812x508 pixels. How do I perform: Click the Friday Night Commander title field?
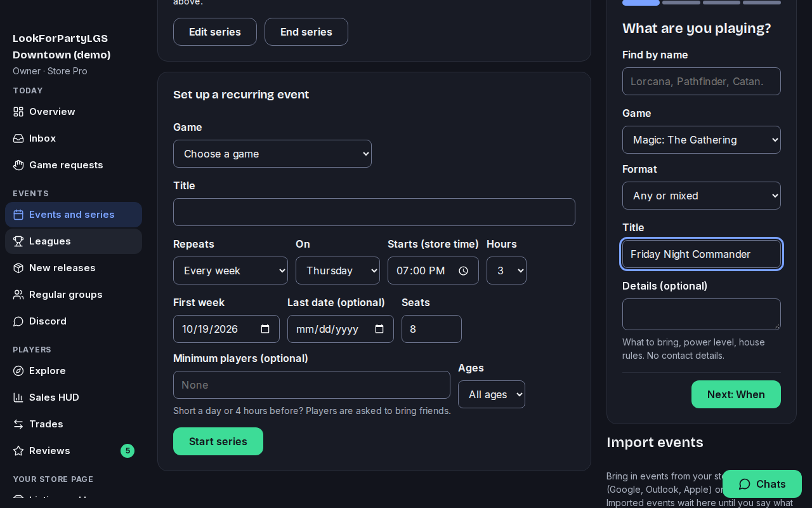tap(702, 254)
